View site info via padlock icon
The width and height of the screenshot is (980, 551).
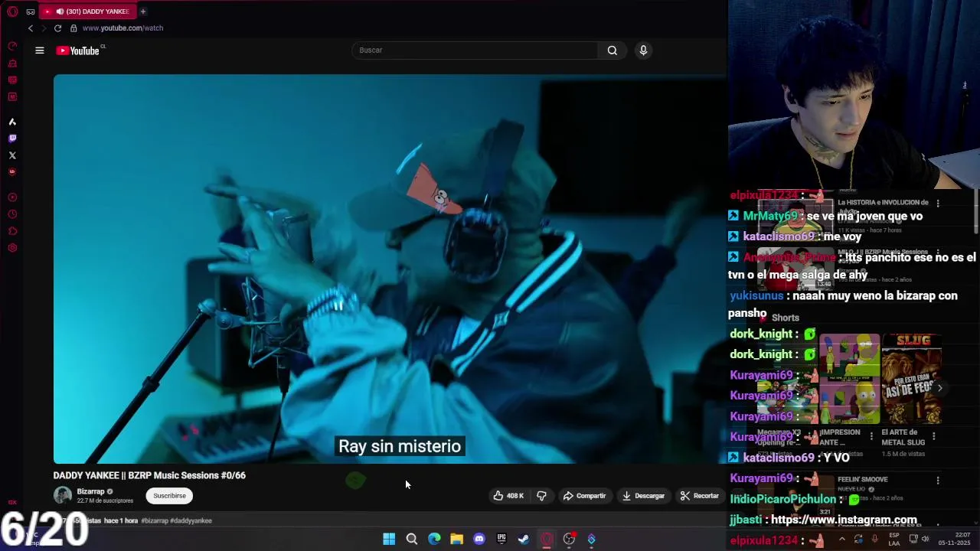click(73, 28)
